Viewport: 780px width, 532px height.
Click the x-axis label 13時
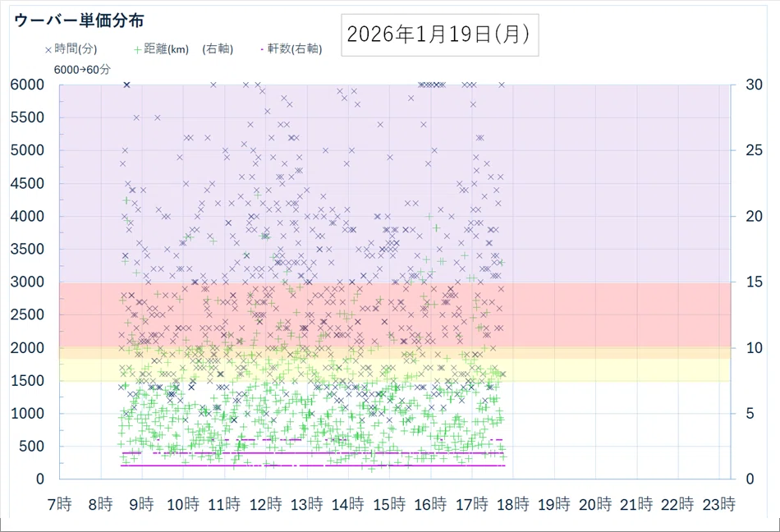point(307,505)
